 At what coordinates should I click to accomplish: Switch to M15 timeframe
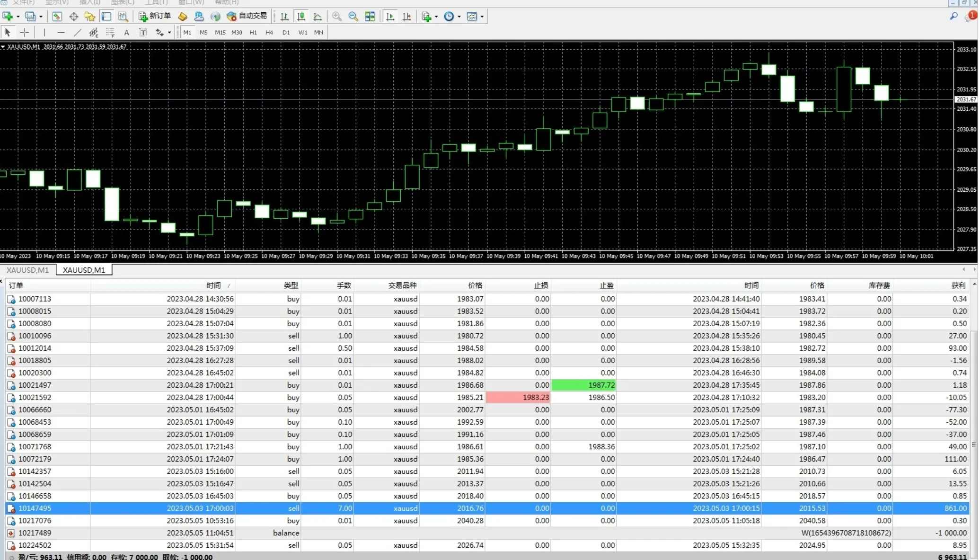click(x=220, y=32)
